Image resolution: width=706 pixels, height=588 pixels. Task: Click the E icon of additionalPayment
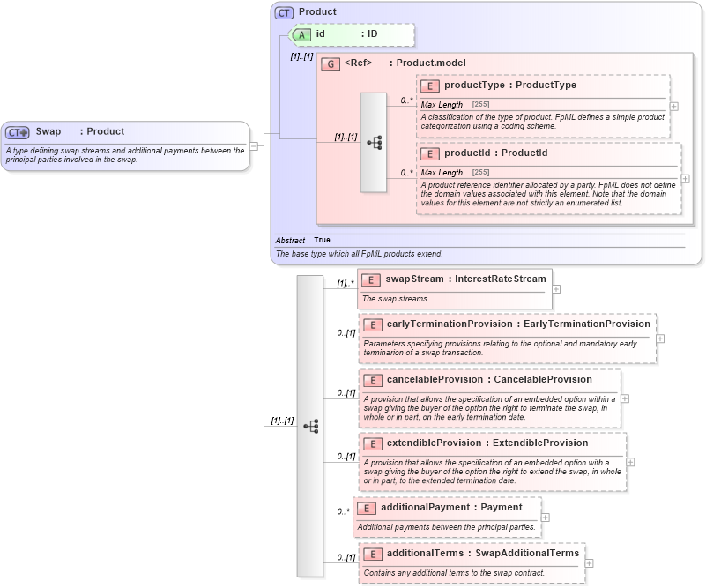coord(367,509)
